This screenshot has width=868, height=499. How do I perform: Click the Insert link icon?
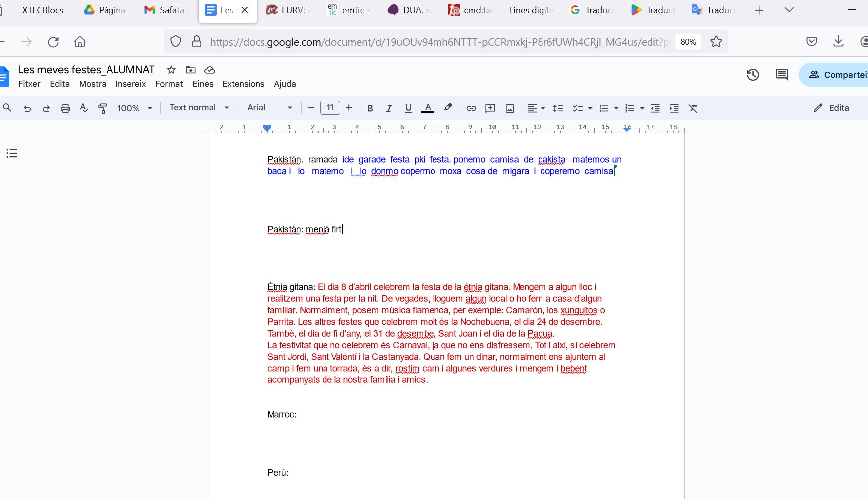point(471,108)
